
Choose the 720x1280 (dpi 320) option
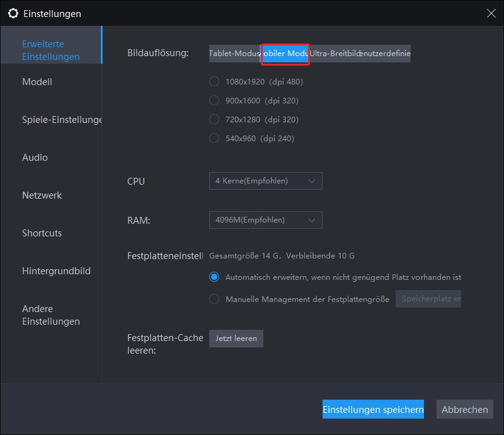point(214,119)
